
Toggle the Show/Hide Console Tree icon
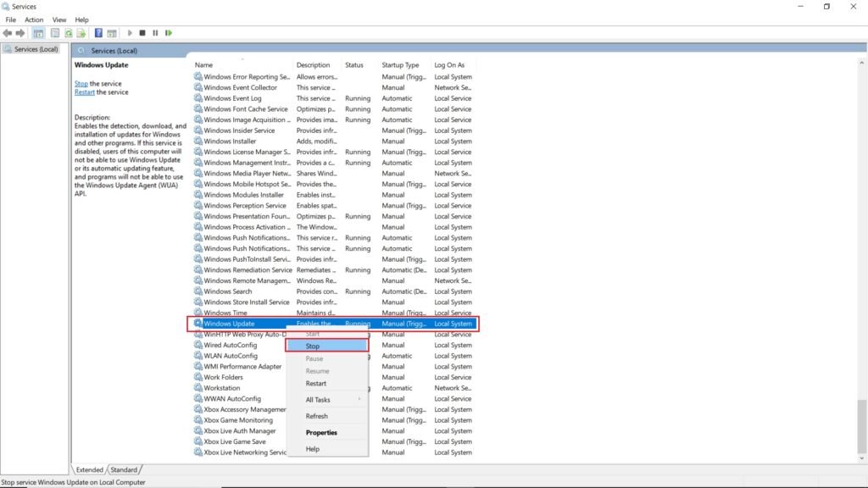(x=38, y=33)
